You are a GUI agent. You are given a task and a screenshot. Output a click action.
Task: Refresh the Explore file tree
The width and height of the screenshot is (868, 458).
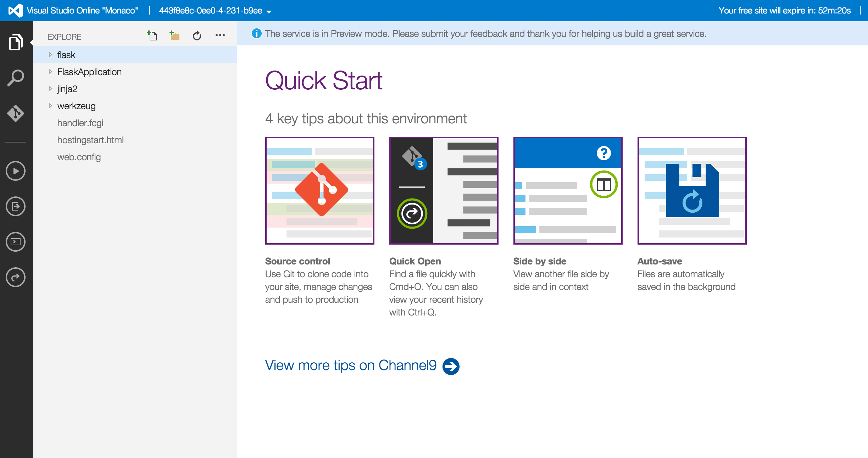point(197,36)
